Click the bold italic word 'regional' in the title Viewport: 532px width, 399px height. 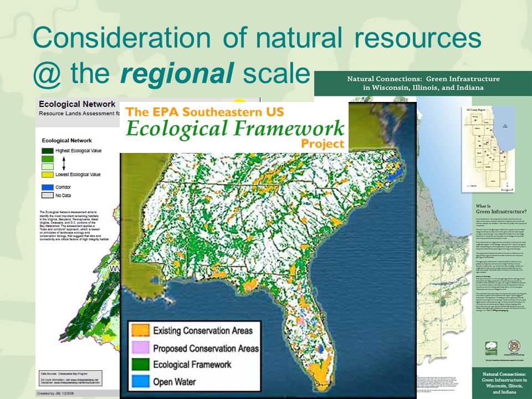click(x=177, y=73)
